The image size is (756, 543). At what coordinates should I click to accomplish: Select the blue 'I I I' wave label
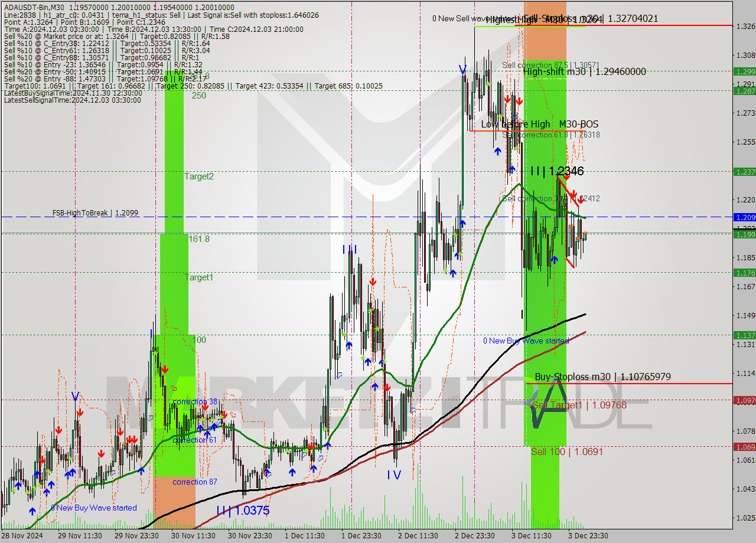pyautogui.click(x=350, y=250)
